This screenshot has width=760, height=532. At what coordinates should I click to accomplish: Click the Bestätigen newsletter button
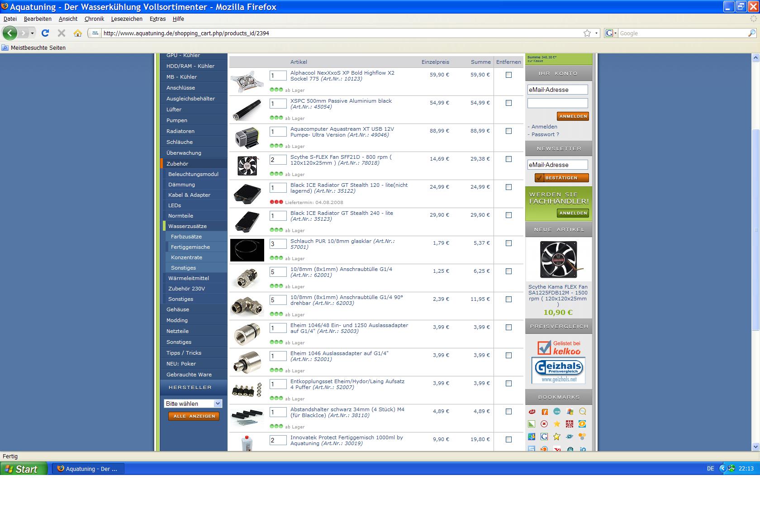(561, 178)
